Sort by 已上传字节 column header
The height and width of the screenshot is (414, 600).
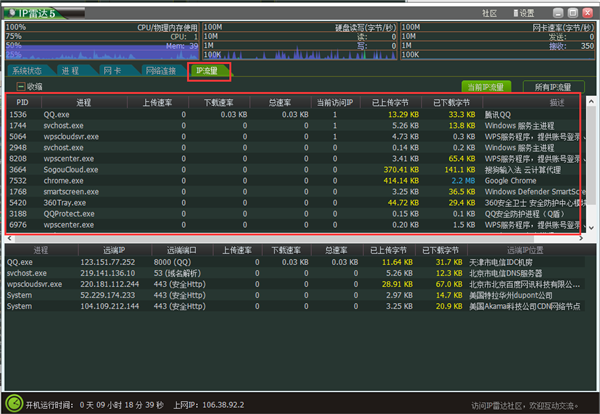(x=393, y=102)
